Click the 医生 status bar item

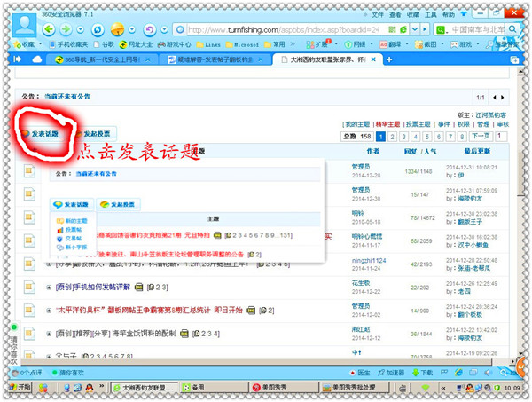click(360, 373)
